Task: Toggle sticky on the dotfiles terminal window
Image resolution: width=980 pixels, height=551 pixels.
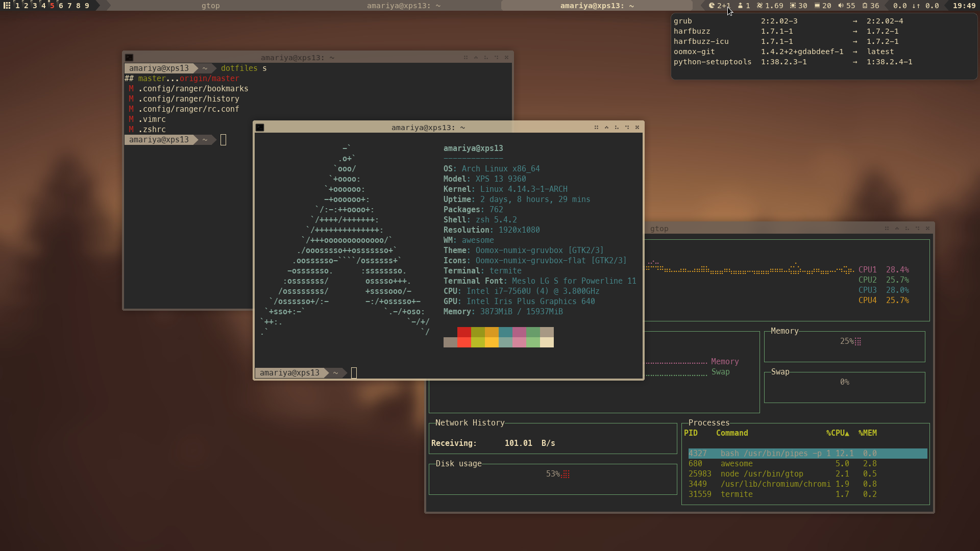Action: pos(486,58)
